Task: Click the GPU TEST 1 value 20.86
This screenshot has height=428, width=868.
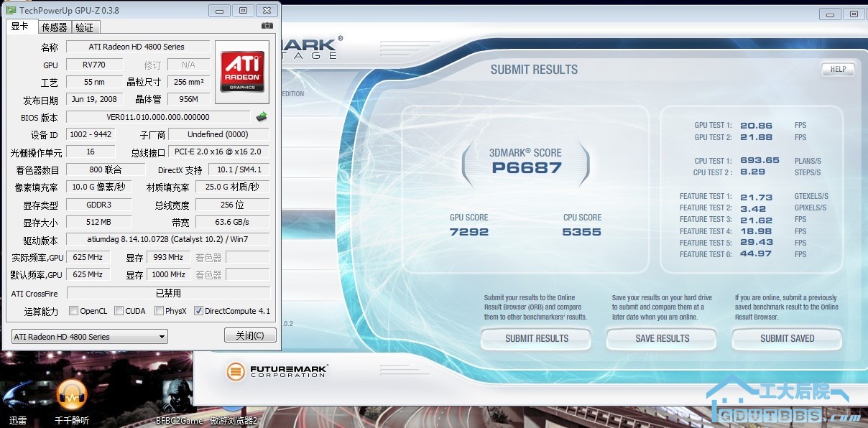Action: click(x=756, y=126)
